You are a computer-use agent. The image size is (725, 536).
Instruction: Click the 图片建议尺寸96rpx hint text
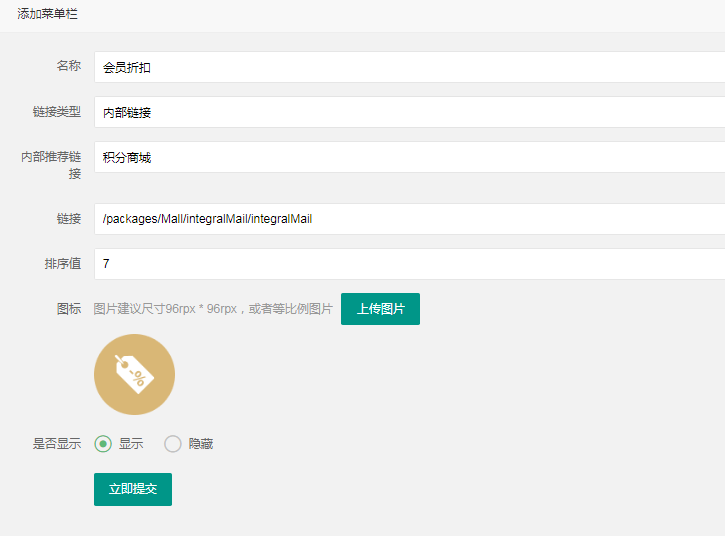pos(213,309)
